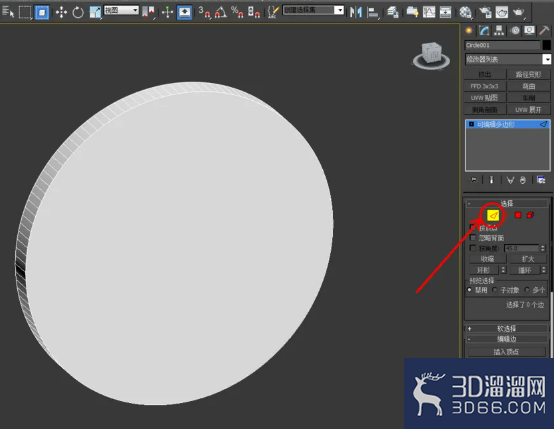Open Render Setup teapot icon
The width and height of the screenshot is (554, 429).
pos(485,12)
